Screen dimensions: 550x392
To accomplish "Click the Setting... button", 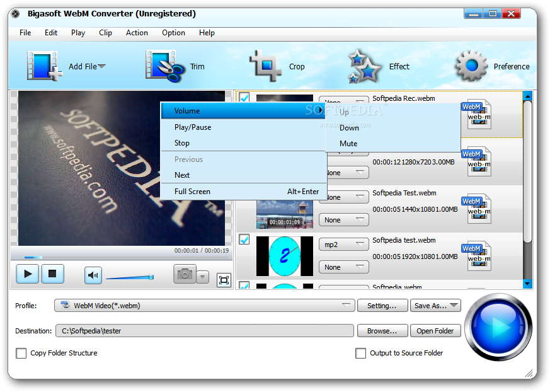I will click(382, 305).
